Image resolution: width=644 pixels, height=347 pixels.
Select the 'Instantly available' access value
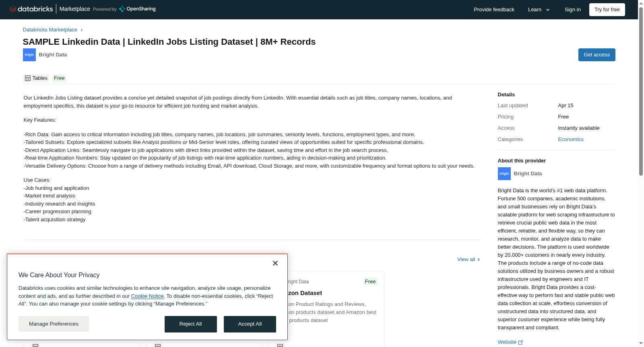pos(578,128)
